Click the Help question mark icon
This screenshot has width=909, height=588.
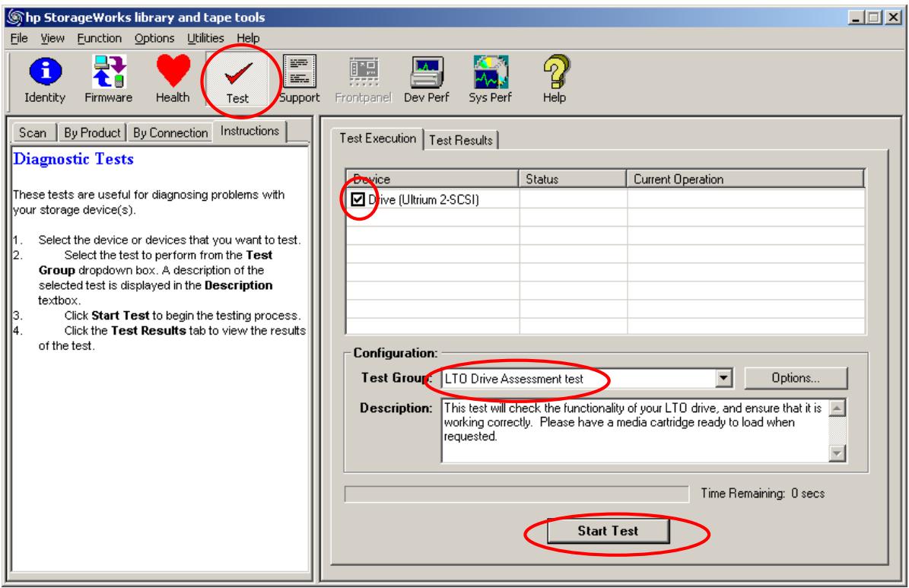pyautogui.click(x=555, y=80)
